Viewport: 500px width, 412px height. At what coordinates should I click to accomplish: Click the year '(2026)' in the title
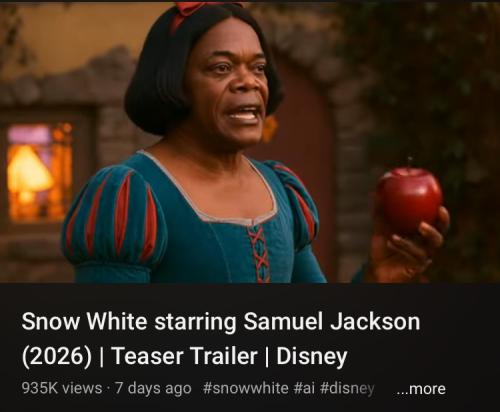point(57,357)
